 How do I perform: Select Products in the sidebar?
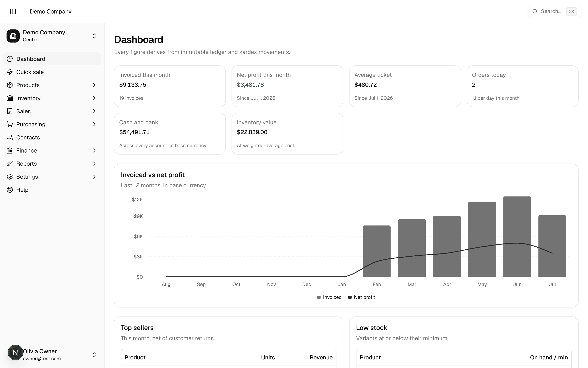click(x=52, y=85)
